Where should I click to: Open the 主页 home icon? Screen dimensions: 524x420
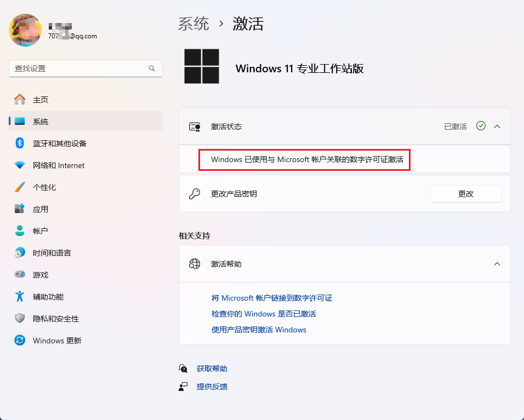coord(20,100)
